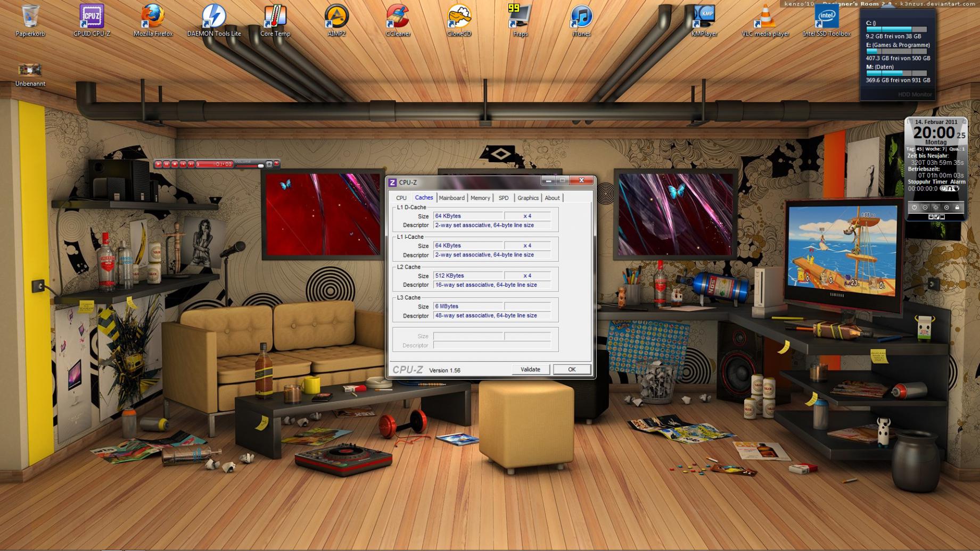980x551 pixels.
Task: Click the player widget time display
Action: [x=215, y=164]
